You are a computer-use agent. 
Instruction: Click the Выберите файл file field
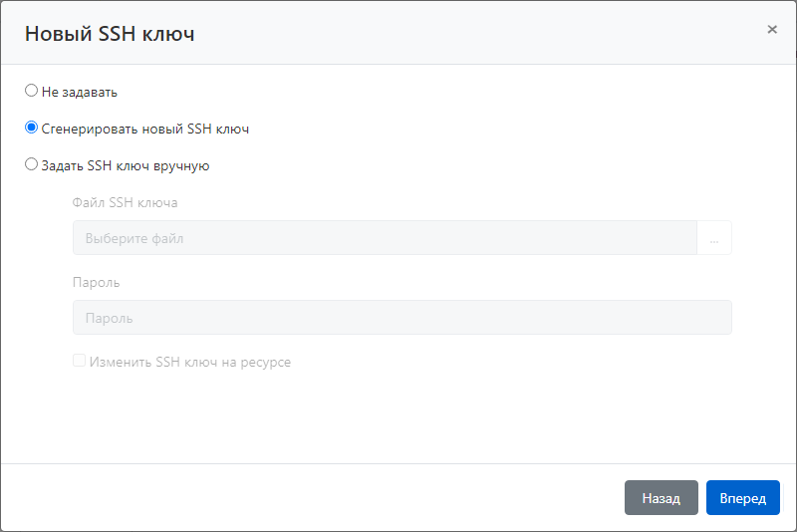pyautogui.click(x=384, y=238)
